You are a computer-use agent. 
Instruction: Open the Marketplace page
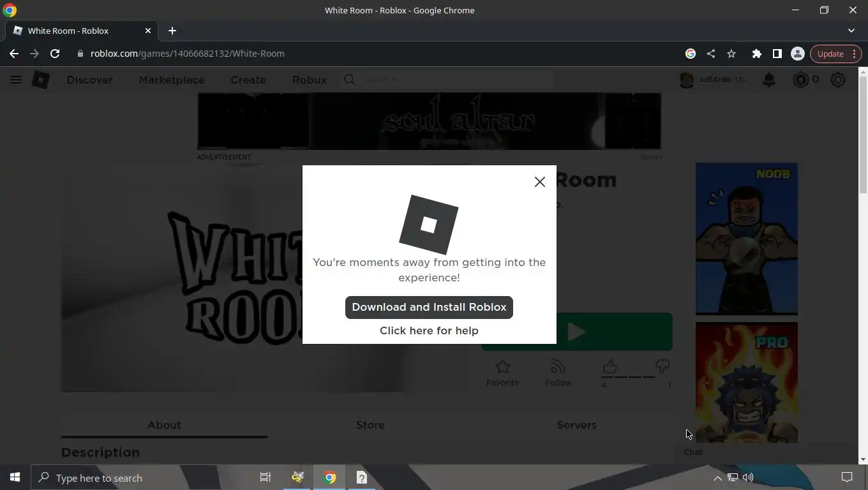click(172, 80)
